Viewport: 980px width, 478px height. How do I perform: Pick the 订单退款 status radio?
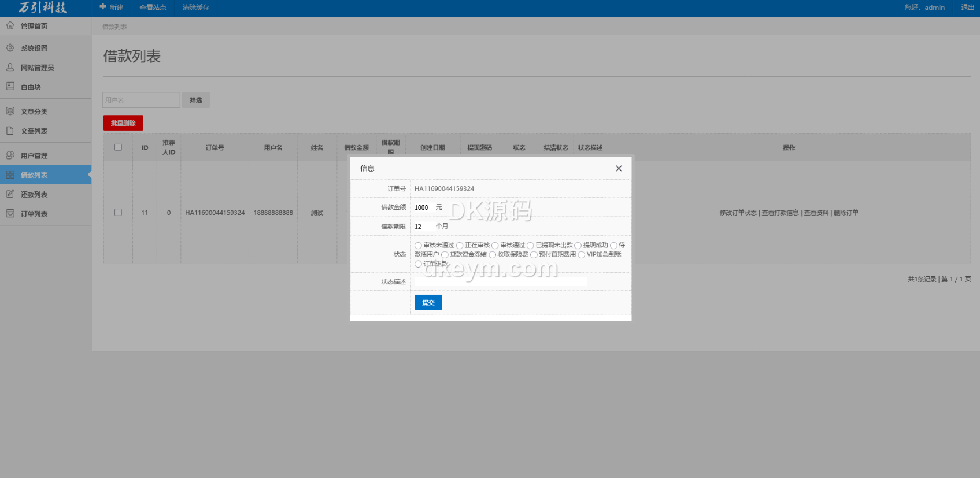pyautogui.click(x=418, y=264)
